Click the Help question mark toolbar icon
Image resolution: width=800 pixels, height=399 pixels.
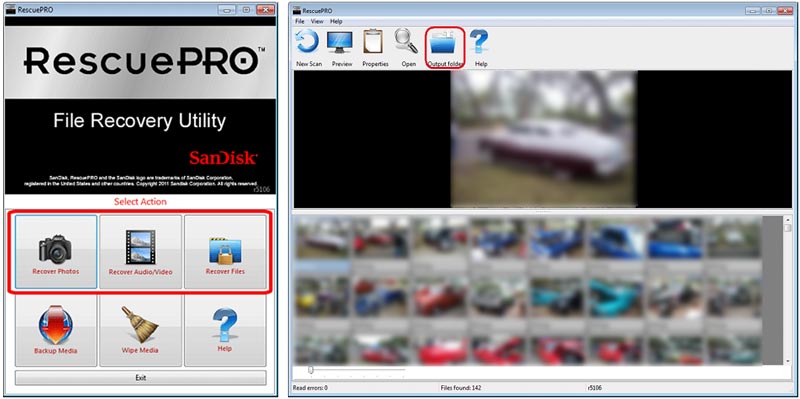pyautogui.click(x=481, y=47)
